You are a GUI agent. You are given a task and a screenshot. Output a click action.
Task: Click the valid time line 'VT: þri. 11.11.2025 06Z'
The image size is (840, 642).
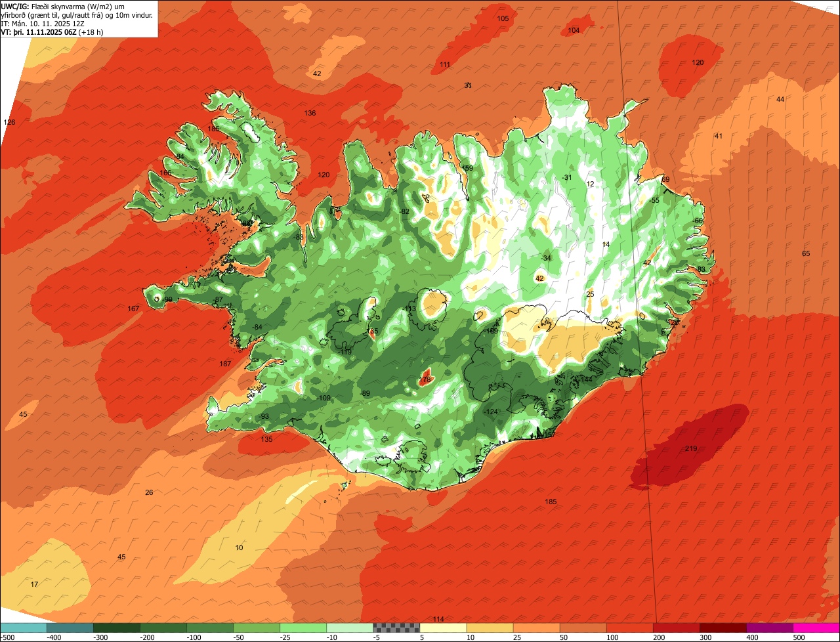[x=39, y=32]
